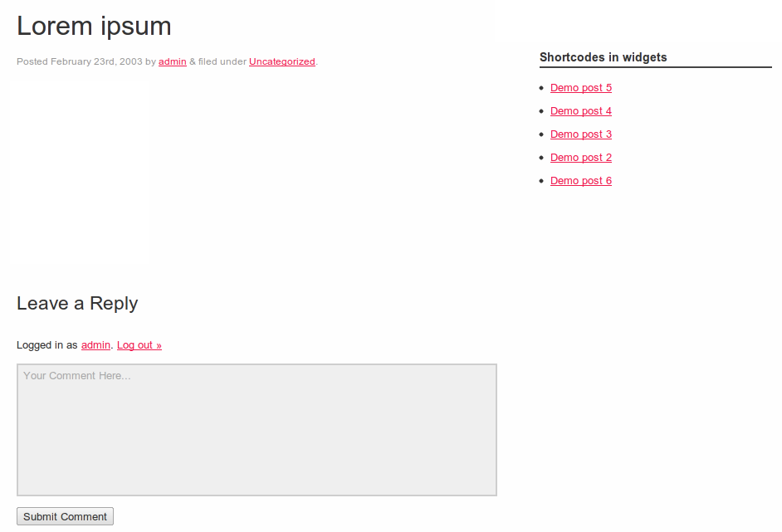Click the Shortcodes in widgets heading

click(x=603, y=57)
